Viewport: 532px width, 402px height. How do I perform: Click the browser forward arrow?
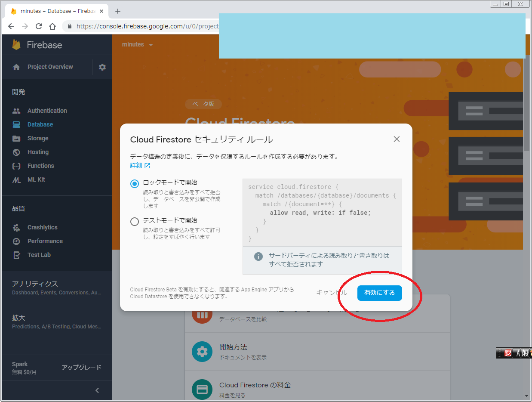[25, 26]
